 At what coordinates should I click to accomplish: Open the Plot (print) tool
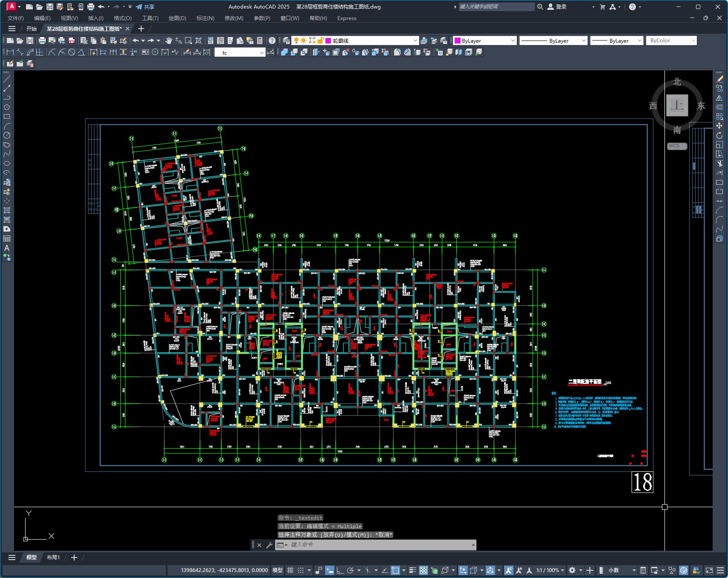[42, 41]
